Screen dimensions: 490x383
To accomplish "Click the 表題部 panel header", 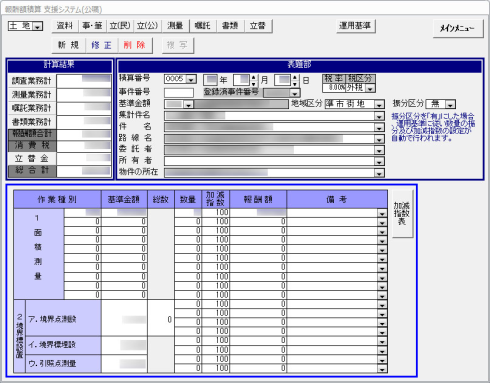I will [x=299, y=65].
